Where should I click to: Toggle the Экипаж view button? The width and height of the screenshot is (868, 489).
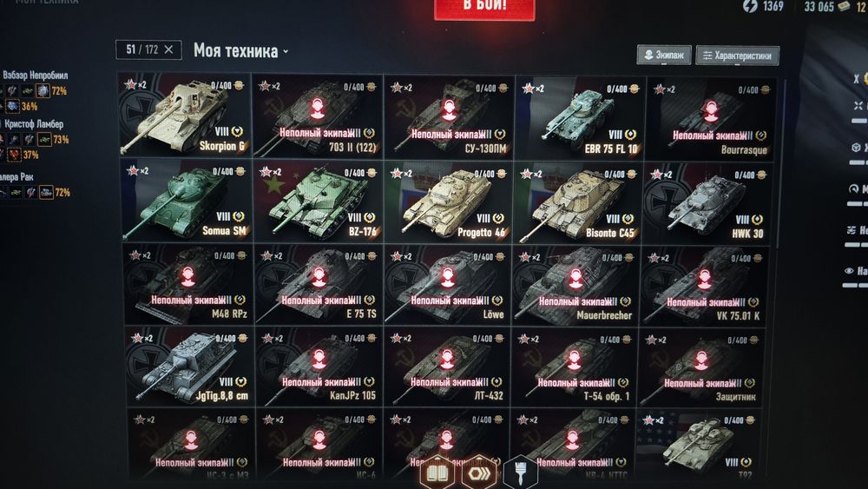(664, 56)
